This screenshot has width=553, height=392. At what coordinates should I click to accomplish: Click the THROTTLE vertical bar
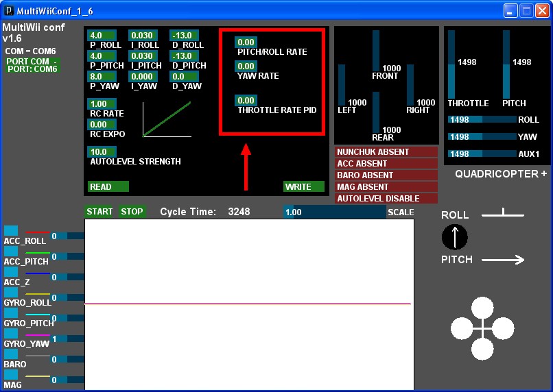[451, 64]
